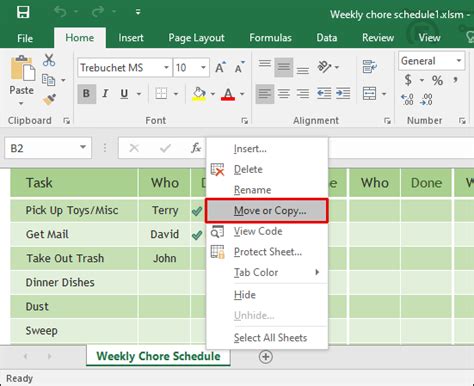Click the Align Right icon
Viewport: 474px width, 386px height.
tap(303, 94)
